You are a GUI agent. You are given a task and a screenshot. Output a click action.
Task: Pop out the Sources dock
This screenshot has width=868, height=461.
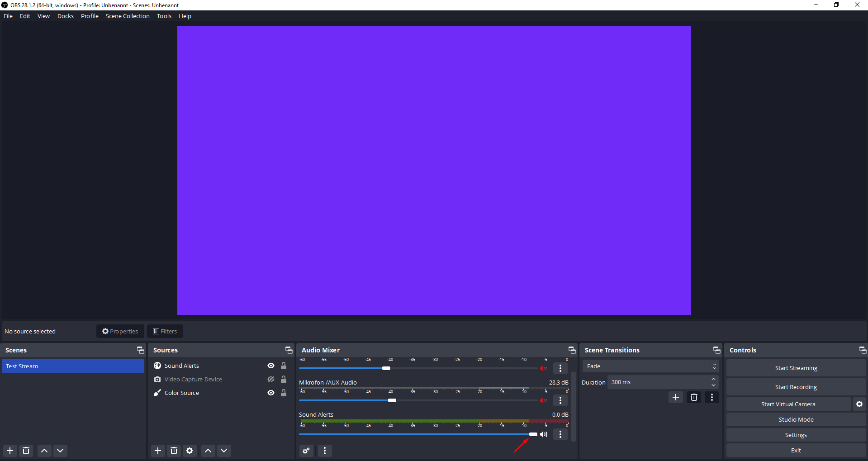coord(289,350)
